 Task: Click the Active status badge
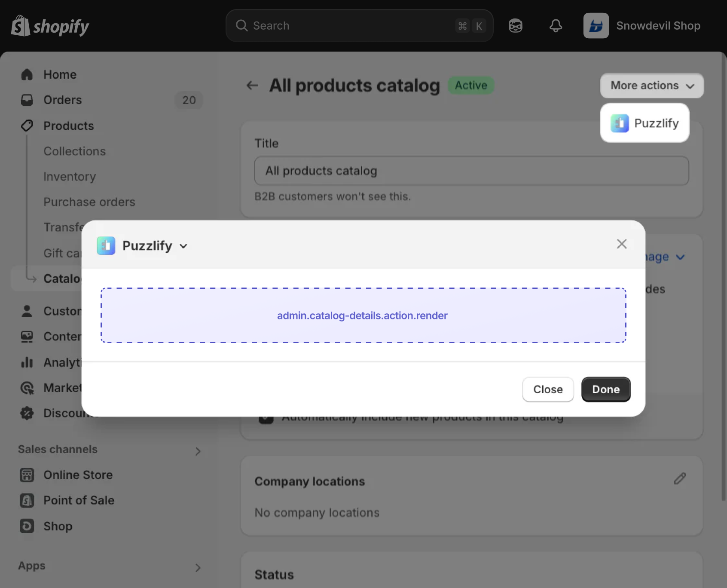(471, 86)
